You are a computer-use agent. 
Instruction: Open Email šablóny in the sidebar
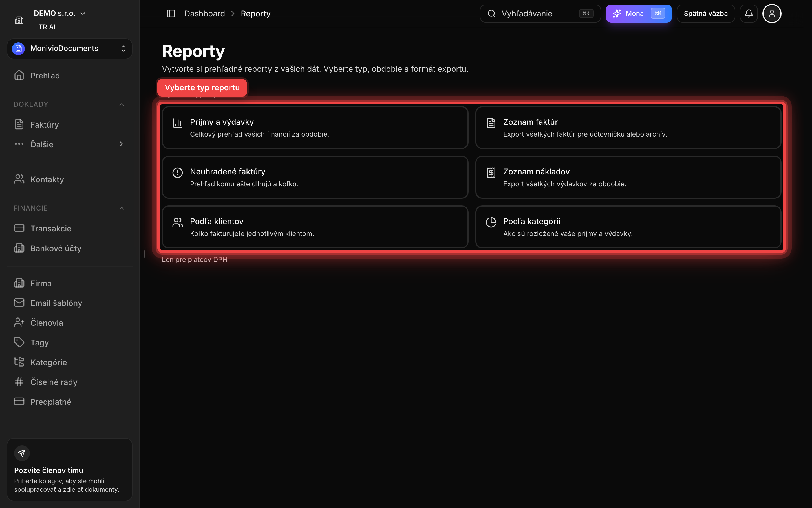(x=69, y=303)
